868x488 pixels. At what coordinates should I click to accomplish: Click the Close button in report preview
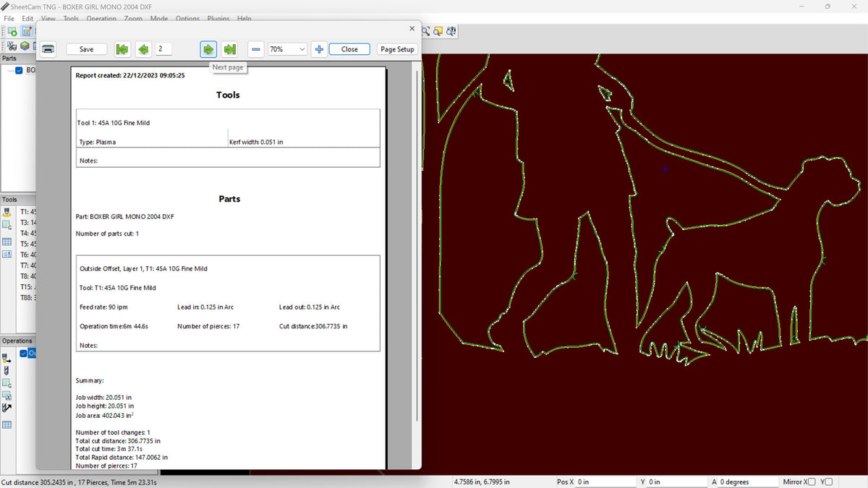coord(349,49)
